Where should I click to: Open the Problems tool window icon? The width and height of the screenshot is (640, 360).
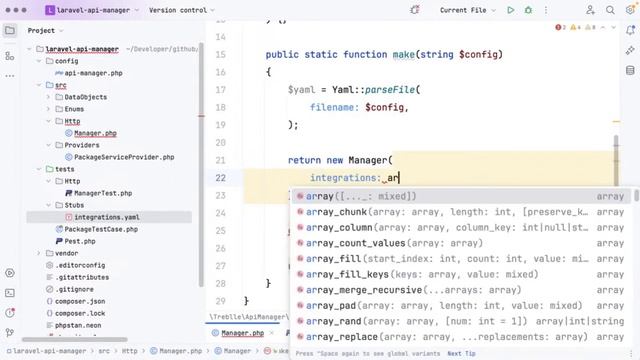click(10, 313)
